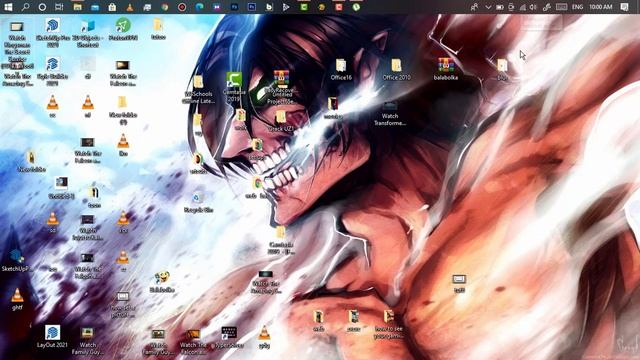The height and width of the screenshot is (360, 640).
Task: Select the Balabolka smiley shortcut icon
Action: (x=162, y=282)
